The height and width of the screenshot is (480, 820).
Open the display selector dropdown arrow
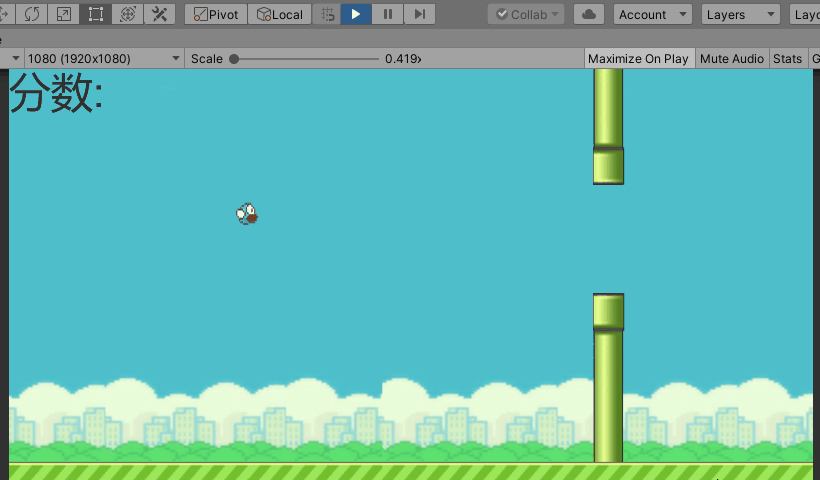pos(15,59)
